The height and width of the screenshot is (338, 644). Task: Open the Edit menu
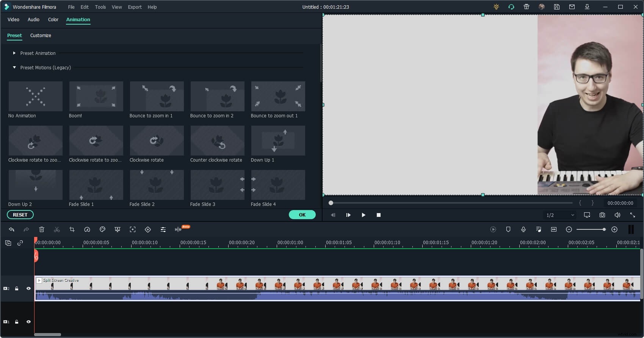pyautogui.click(x=85, y=7)
